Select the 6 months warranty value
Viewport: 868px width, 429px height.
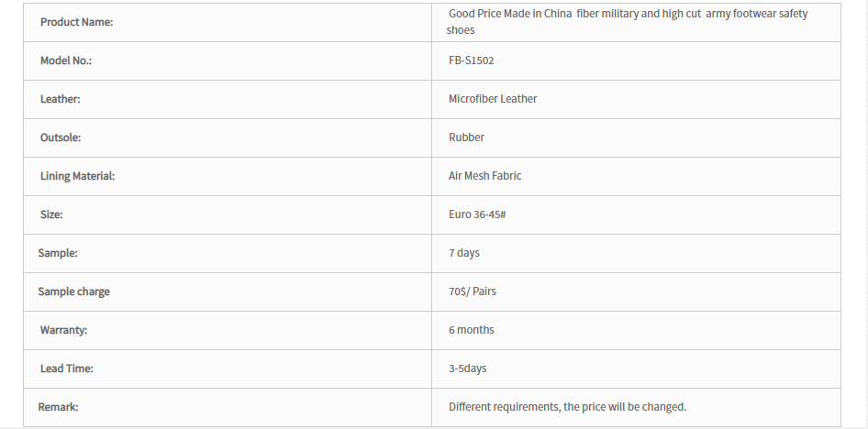[x=471, y=330]
